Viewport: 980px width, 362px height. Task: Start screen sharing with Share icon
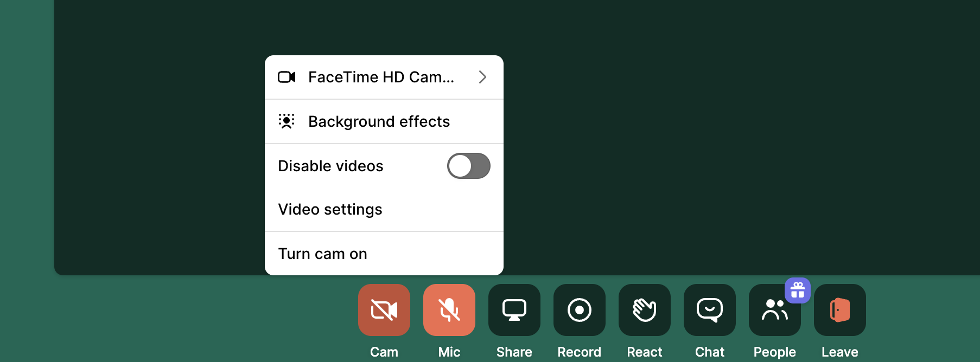[514, 310]
